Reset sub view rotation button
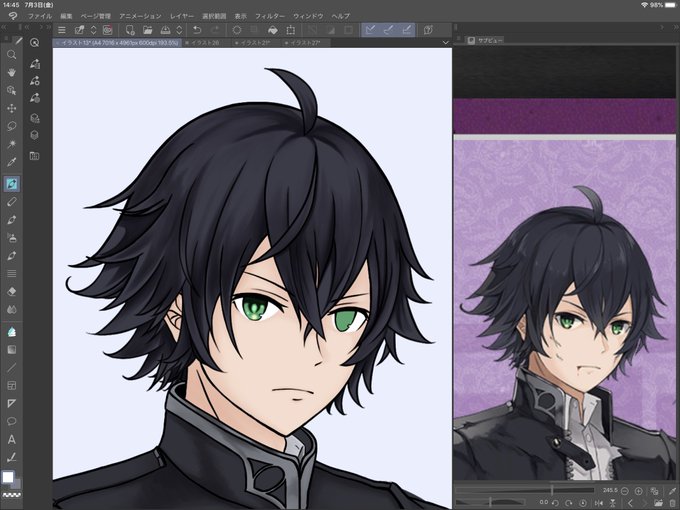The height and width of the screenshot is (510, 680). point(582,503)
